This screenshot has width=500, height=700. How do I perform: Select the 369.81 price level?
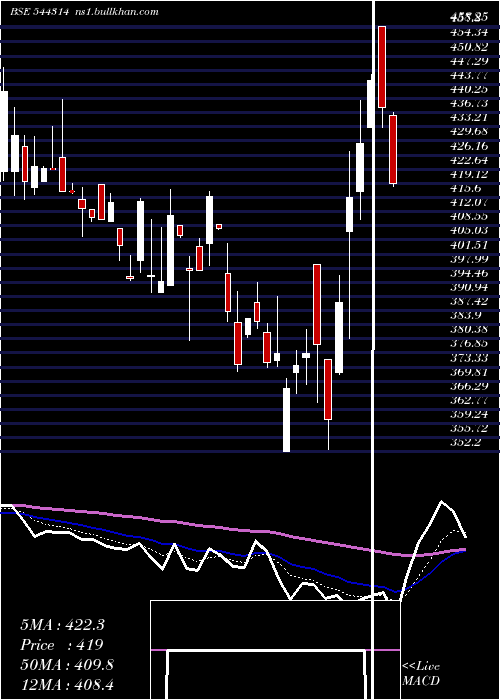[468, 373]
